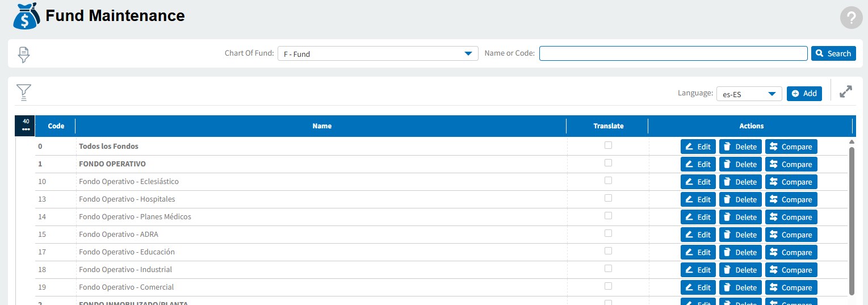Sort by the Code column header
Image resolution: width=868 pixels, height=305 pixels.
[x=56, y=126]
